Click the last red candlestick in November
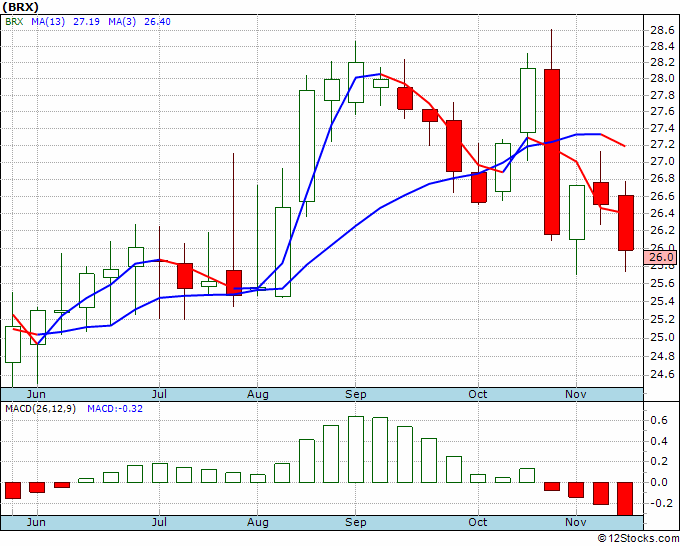 626,223
